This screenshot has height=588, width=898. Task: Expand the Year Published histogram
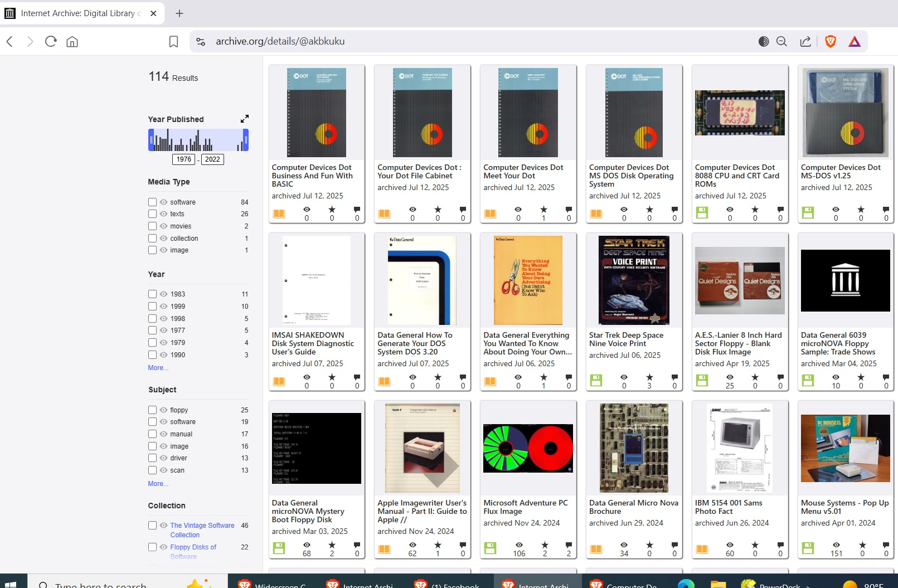click(x=245, y=119)
